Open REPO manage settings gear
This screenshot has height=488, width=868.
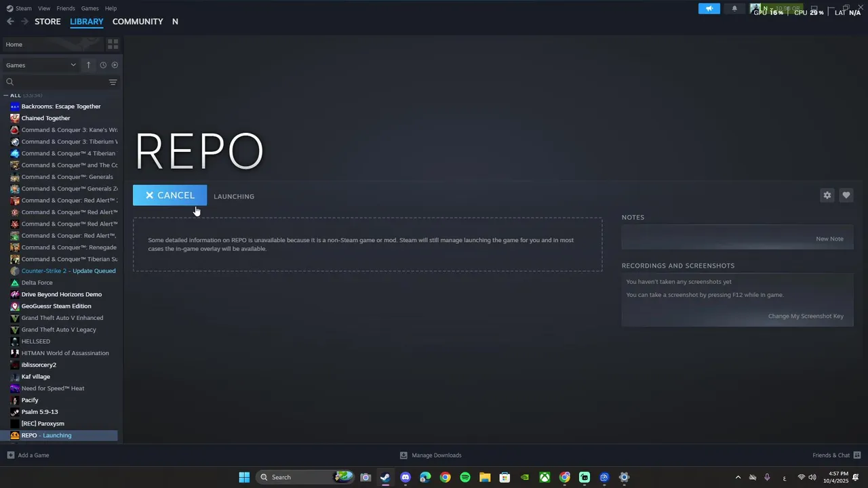tap(827, 195)
